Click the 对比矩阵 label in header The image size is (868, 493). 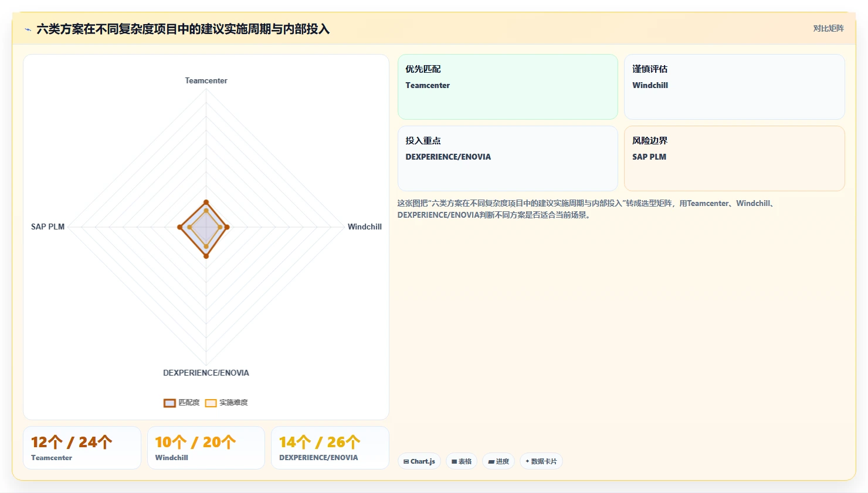[x=828, y=28]
